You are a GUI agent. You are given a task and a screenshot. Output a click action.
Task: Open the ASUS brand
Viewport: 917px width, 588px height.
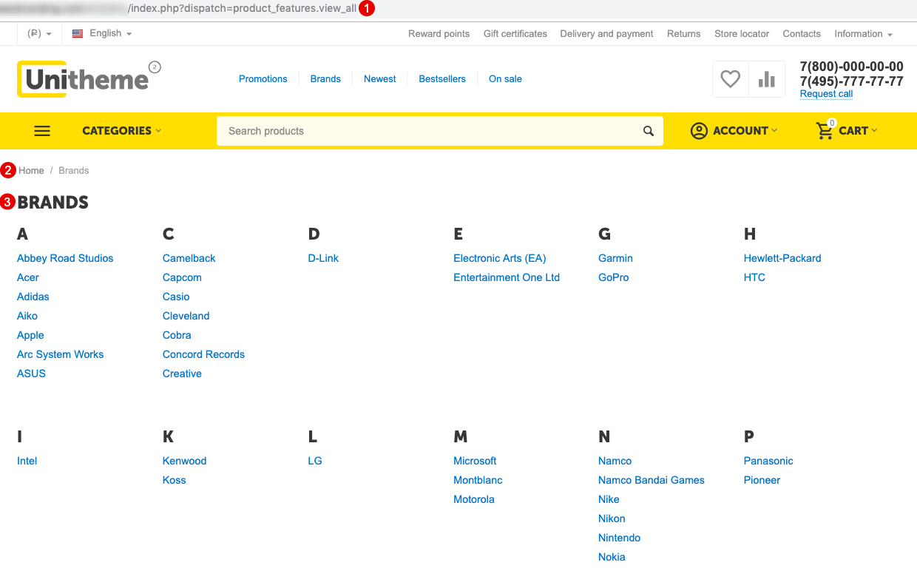coord(31,374)
